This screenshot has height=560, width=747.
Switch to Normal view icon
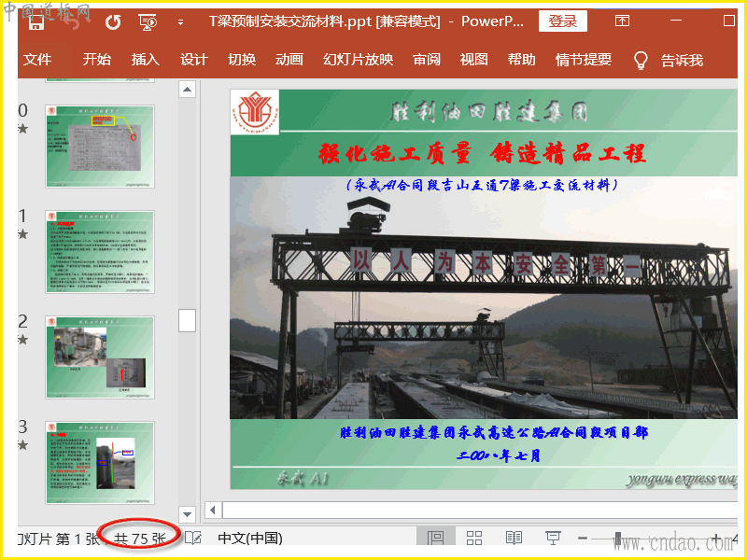(435, 539)
